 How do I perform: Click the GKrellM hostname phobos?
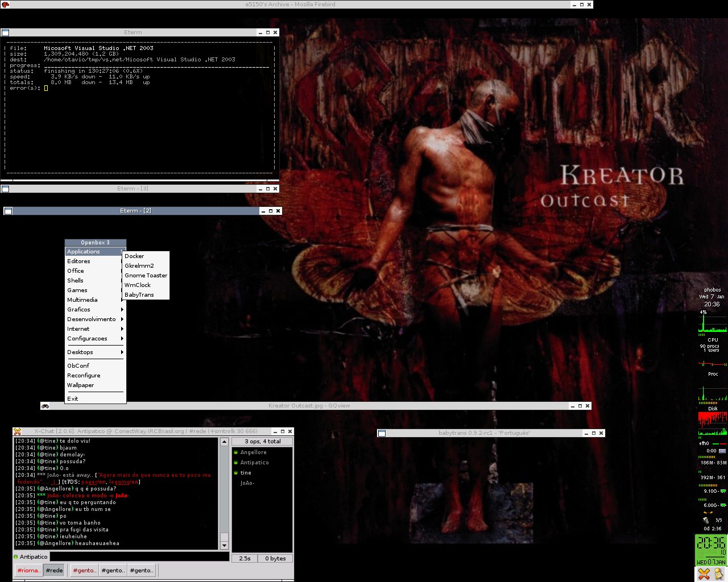tap(712, 290)
